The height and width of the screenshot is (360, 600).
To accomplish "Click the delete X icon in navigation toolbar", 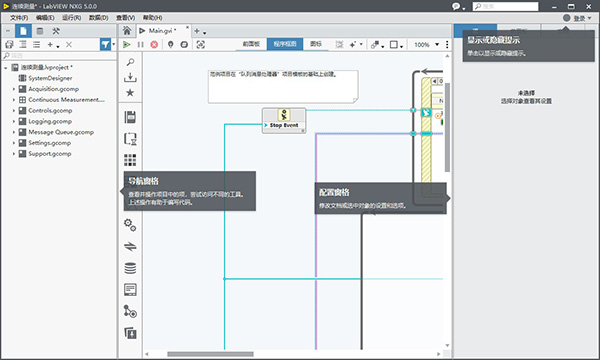I will pyautogui.click(x=69, y=45).
